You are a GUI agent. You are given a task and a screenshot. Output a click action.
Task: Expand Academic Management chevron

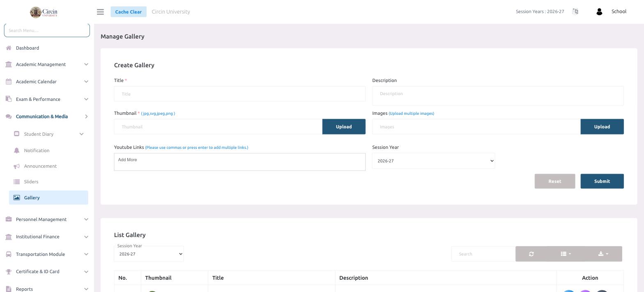tap(86, 64)
